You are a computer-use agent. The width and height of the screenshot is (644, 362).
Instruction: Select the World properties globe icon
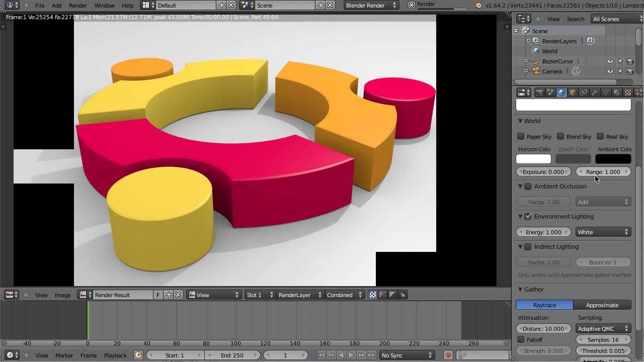point(561,93)
